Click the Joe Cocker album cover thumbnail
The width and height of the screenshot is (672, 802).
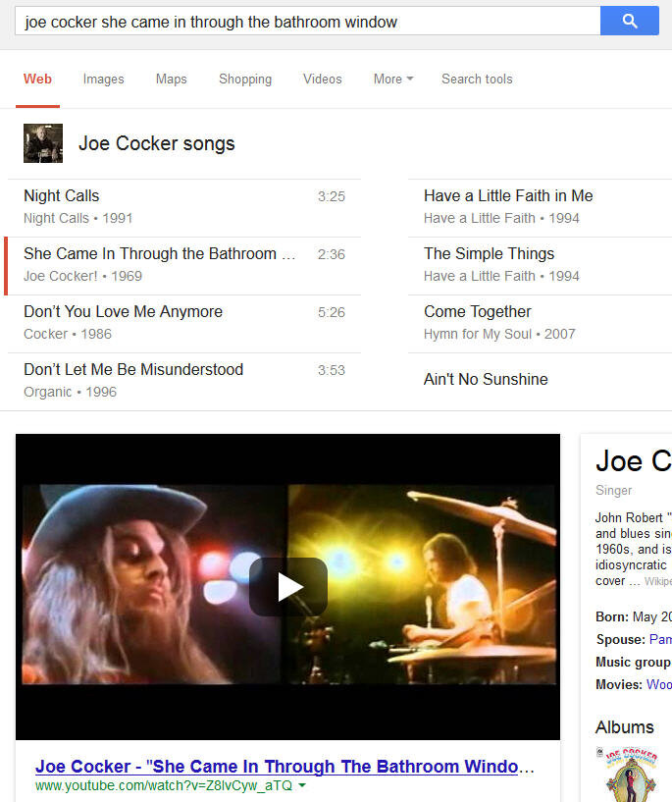(x=631, y=775)
